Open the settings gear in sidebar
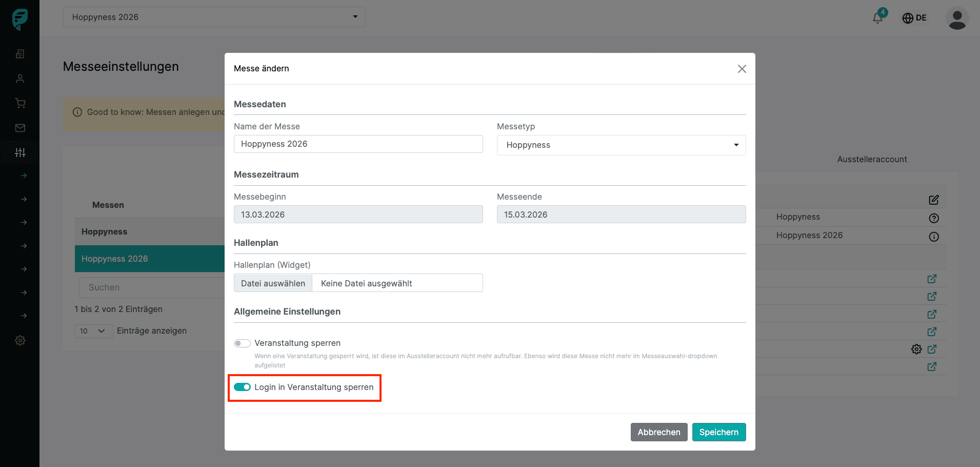Image resolution: width=980 pixels, height=467 pixels. [20, 340]
